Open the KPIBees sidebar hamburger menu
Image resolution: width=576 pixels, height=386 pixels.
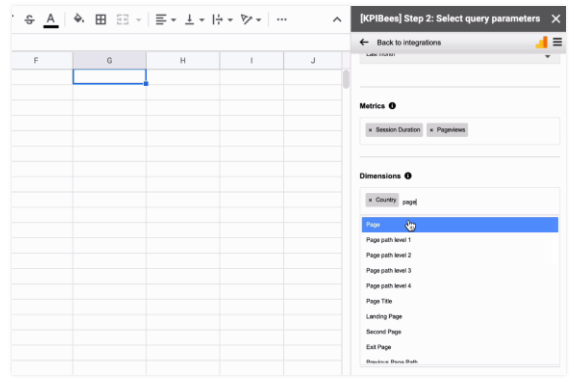coord(557,42)
